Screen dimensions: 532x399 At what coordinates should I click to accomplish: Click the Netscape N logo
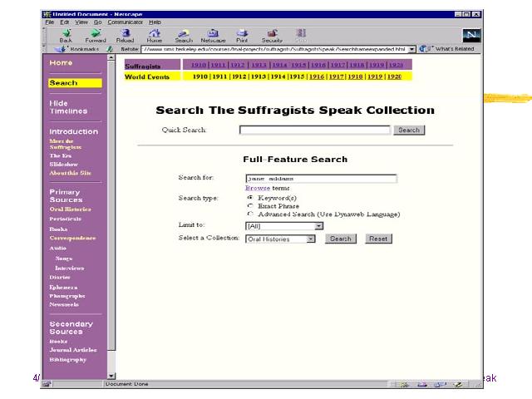pyautogui.click(x=471, y=35)
